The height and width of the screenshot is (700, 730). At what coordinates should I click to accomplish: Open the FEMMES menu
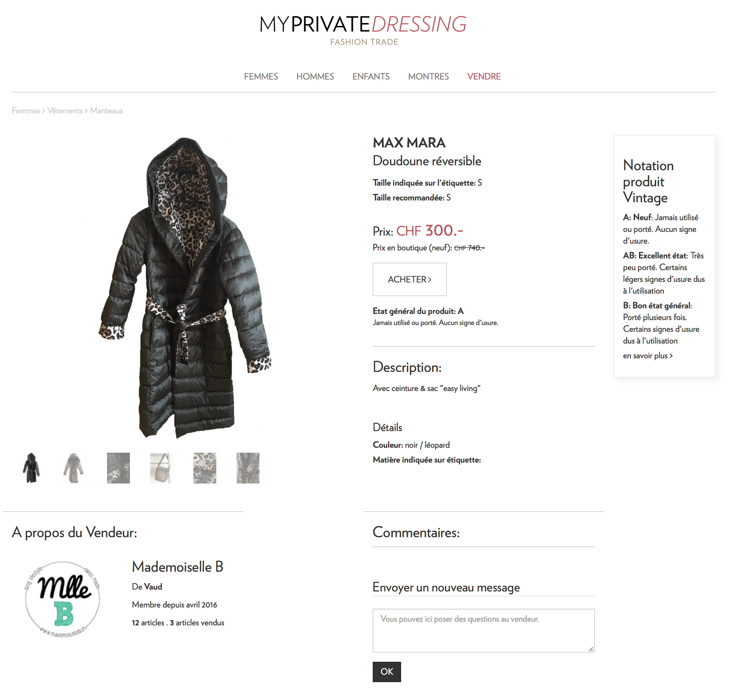tap(261, 76)
